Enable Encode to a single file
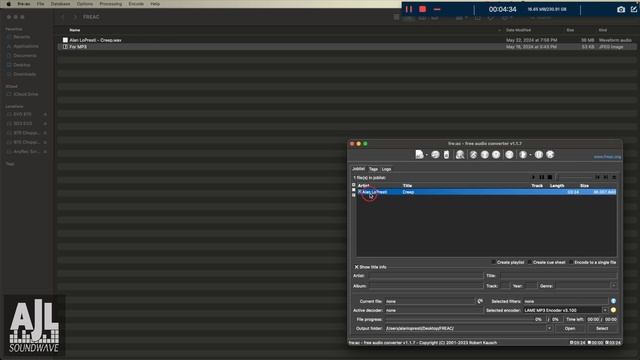The width and height of the screenshot is (640, 360). point(571,262)
